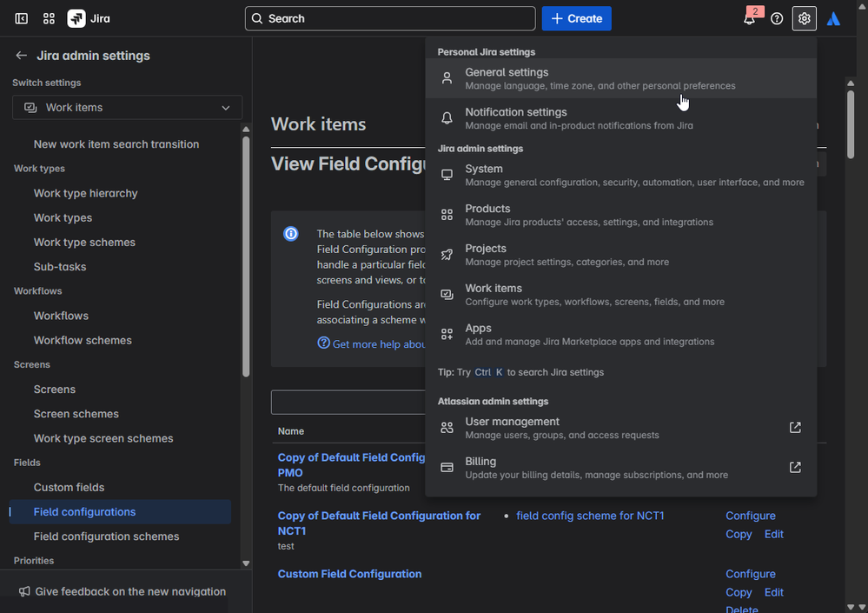
Task: Click the Jira logo icon
Action: pyautogui.click(x=76, y=18)
